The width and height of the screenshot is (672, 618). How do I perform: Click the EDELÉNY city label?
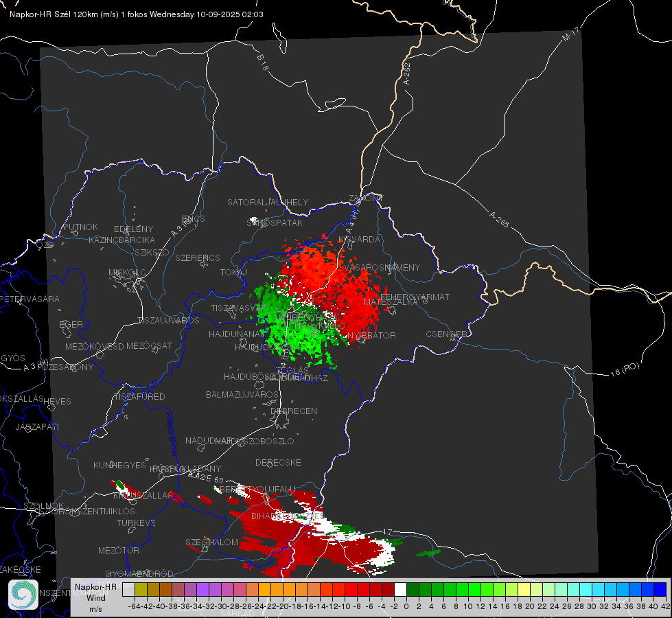click(134, 229)
